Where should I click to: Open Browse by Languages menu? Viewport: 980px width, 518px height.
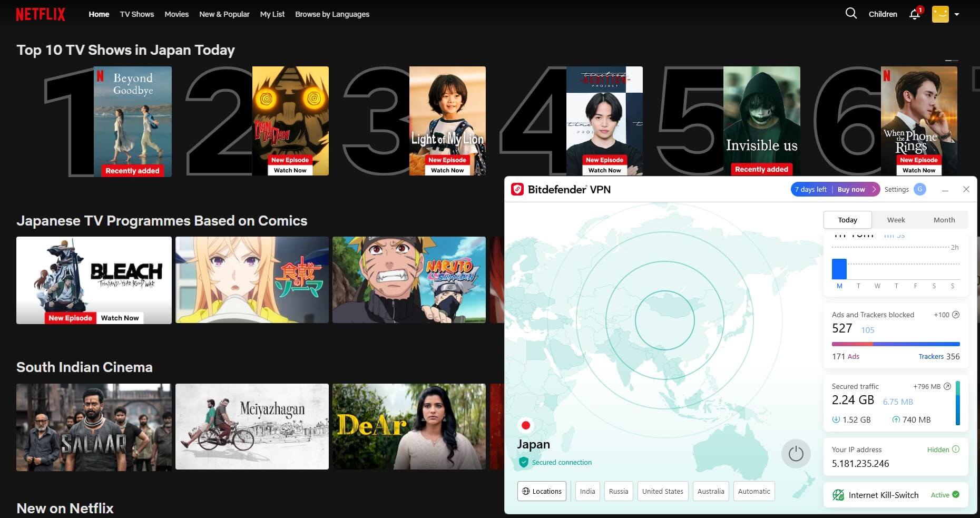(x=332, y=14)
